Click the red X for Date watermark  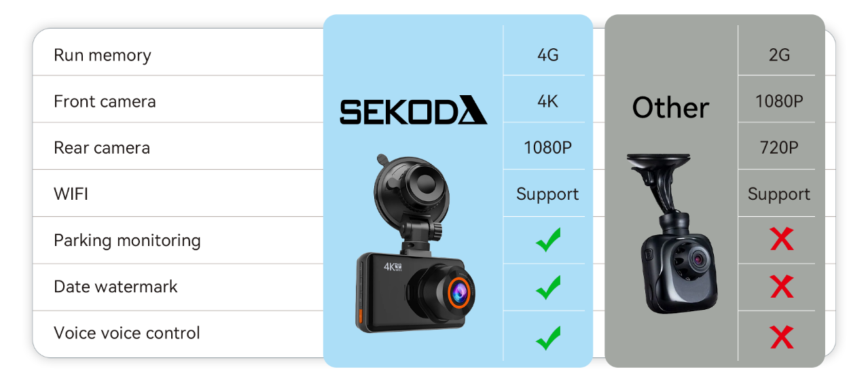tap(782, 287)
